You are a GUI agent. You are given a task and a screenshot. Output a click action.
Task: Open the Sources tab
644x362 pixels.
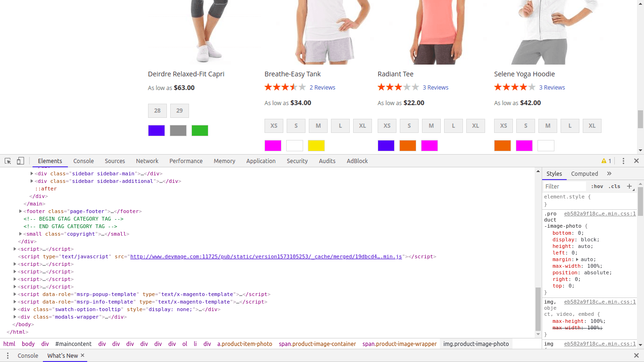tap(115, 161)
